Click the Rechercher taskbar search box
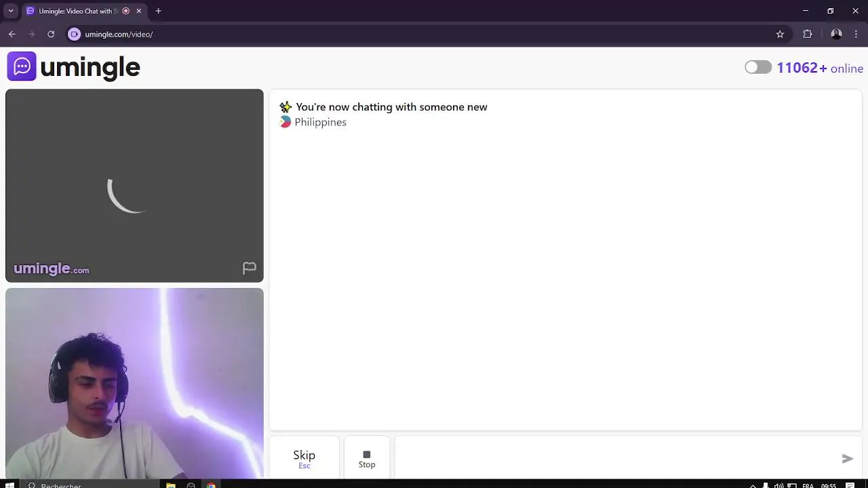Viewport: 868px width, 488px height. [90, 485]
